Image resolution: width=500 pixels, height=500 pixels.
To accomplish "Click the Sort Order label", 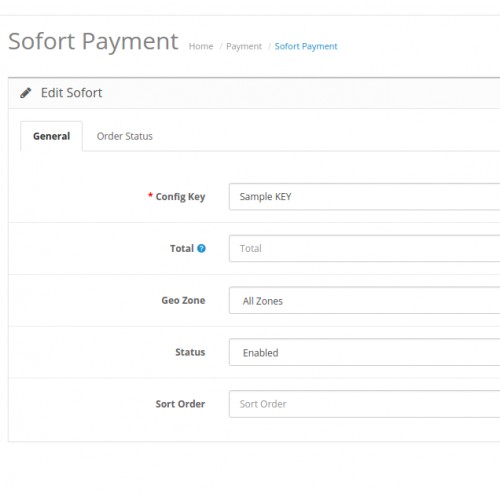I will 180,404.
